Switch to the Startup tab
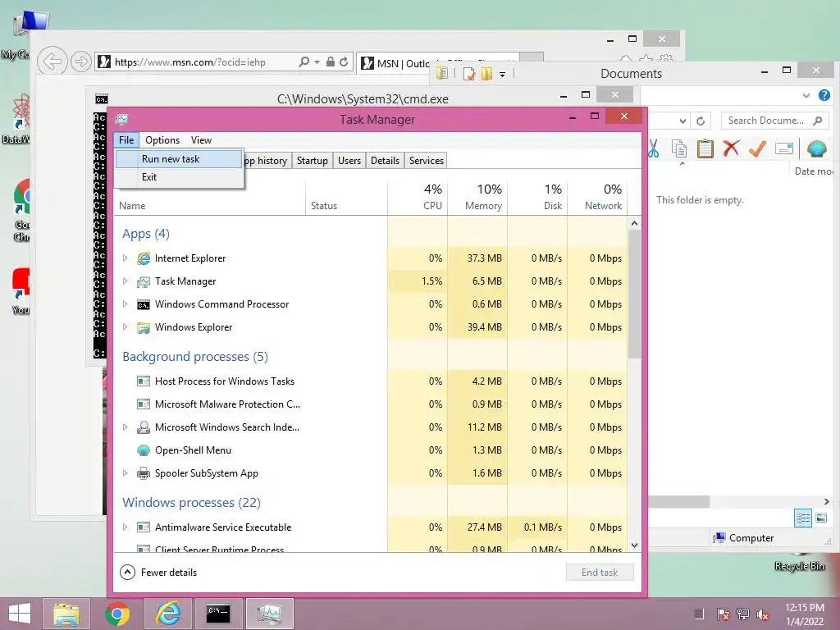This screenshot has width=840, height=630. [312, 161]
